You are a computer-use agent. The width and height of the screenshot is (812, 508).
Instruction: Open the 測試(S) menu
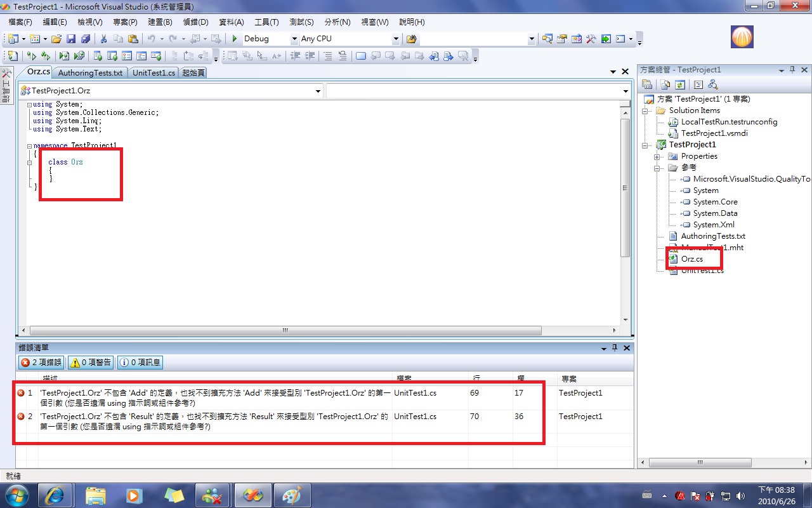tap(301, 22)
